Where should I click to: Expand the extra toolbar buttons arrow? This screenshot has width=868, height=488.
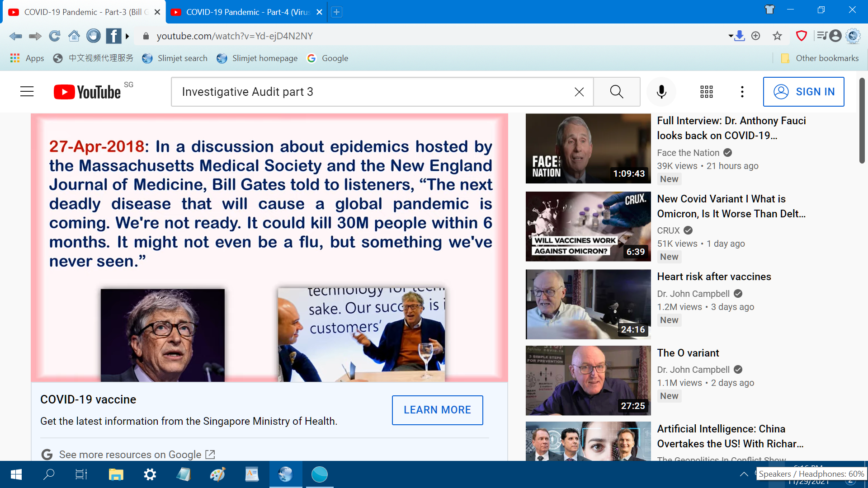tap(127, 36)
